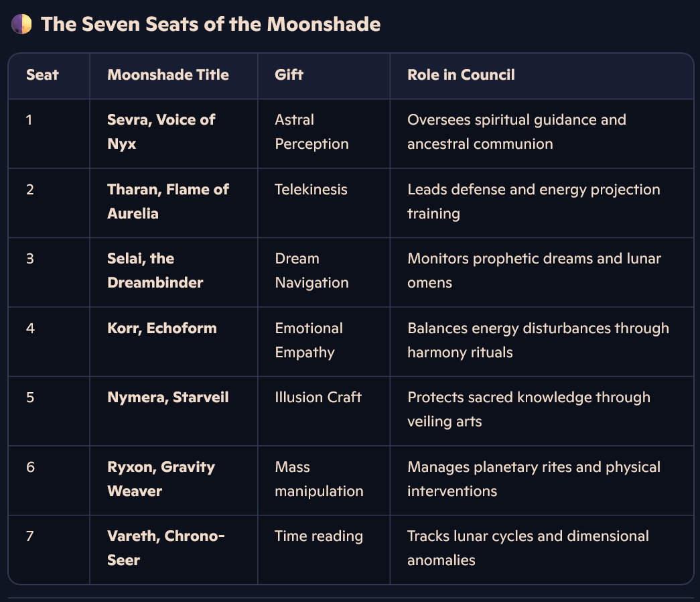
Task: Select the Telekinesis gift cell
Action: 311,189
